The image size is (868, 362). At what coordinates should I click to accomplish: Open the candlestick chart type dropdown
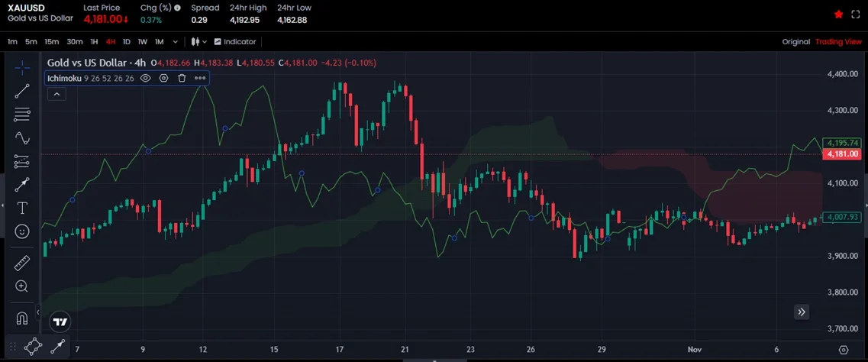198,42
